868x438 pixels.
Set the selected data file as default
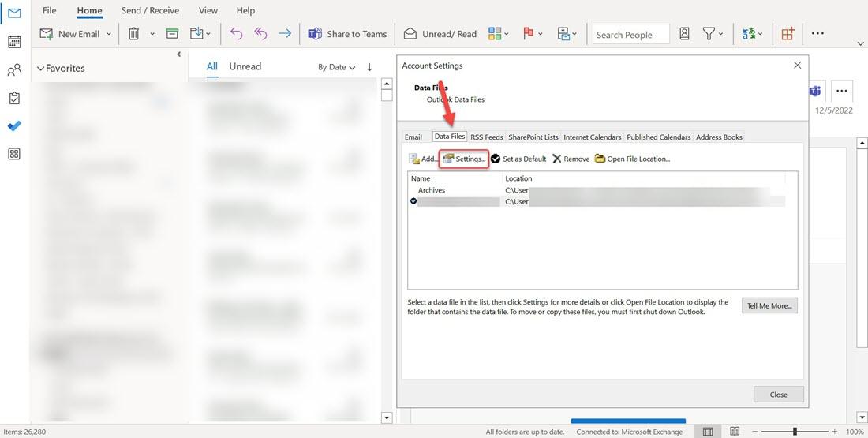(x=518, y=159)
